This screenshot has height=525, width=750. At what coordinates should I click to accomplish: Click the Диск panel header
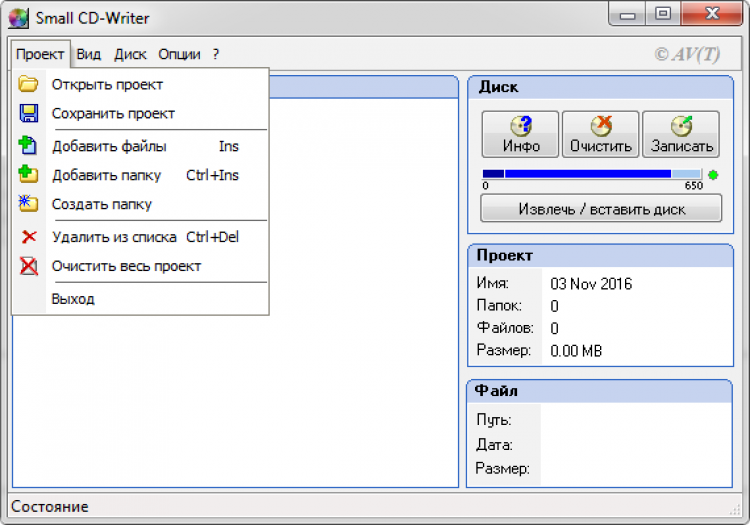[x=601, y=88]
